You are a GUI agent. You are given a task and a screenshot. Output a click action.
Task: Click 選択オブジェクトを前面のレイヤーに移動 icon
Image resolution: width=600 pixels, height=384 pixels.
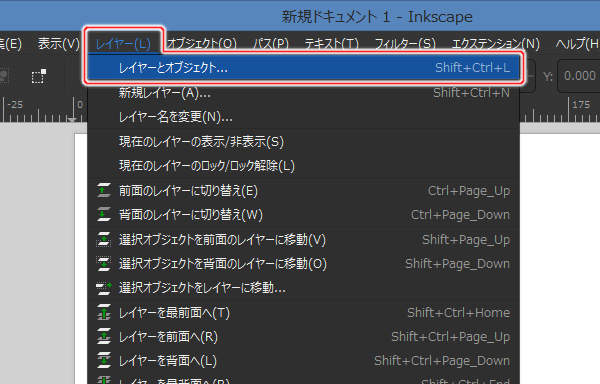point(104,239)
